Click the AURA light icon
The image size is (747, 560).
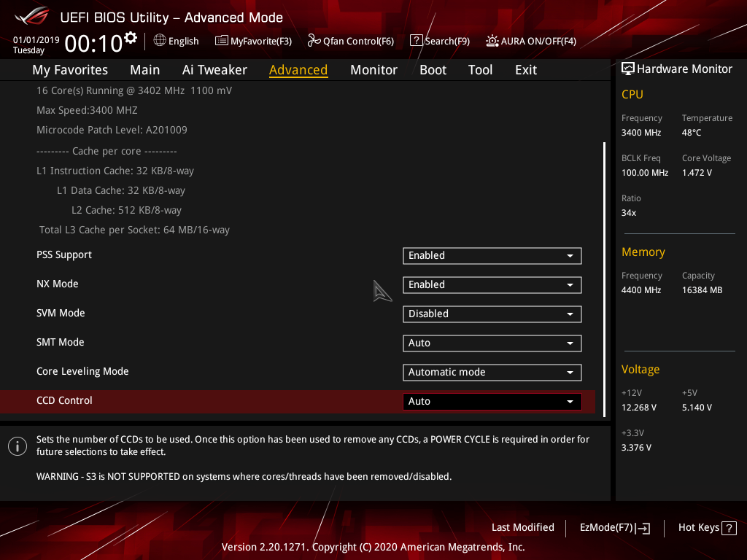[x=492, y=41]
